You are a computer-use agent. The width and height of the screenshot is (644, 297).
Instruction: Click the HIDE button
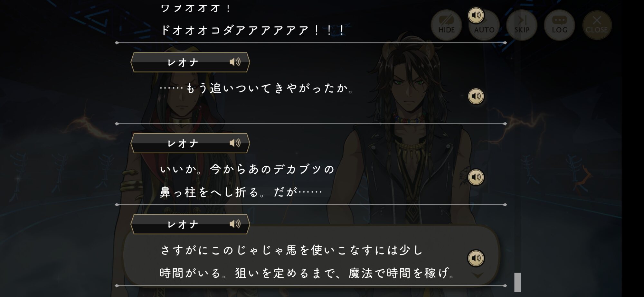click(x=446, y=25)
